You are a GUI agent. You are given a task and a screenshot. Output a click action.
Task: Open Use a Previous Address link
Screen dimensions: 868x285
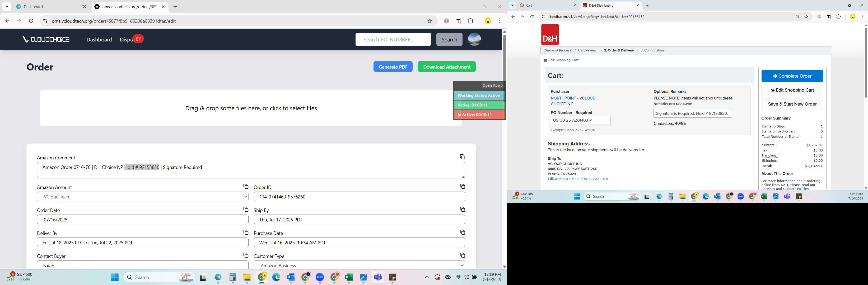(589, 179)
